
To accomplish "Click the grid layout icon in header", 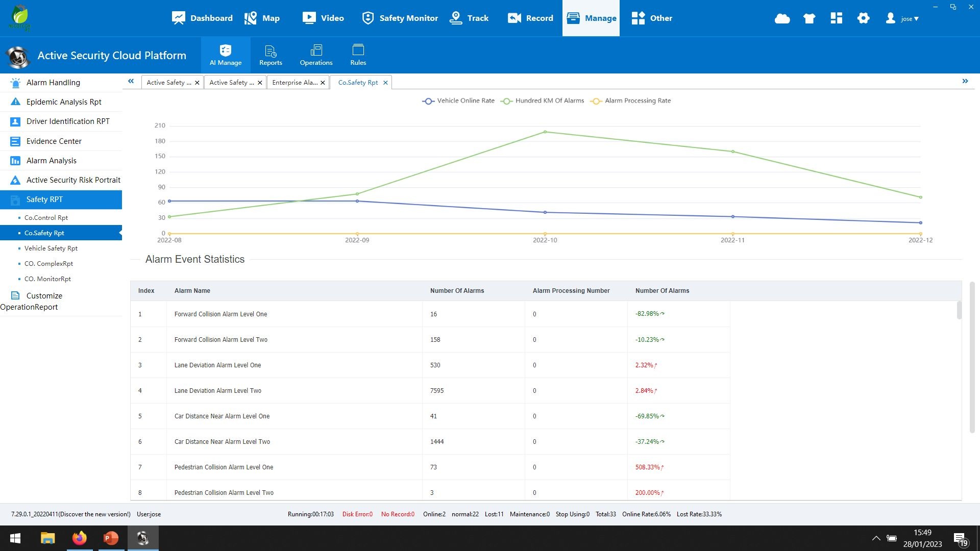I will (836, 18).
